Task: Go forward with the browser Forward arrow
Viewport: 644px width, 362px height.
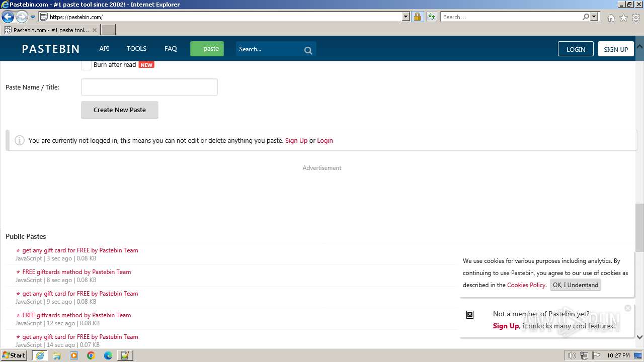Action: tap(22, 17)
